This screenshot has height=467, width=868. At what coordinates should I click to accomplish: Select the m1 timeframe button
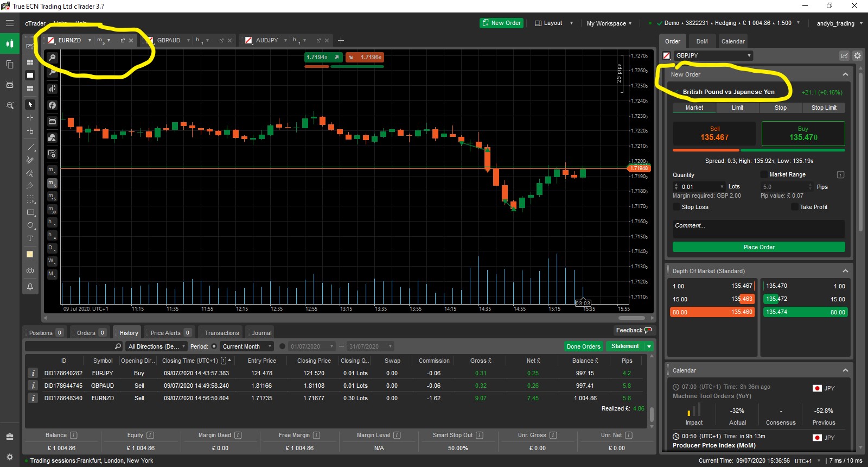[52, 171]
